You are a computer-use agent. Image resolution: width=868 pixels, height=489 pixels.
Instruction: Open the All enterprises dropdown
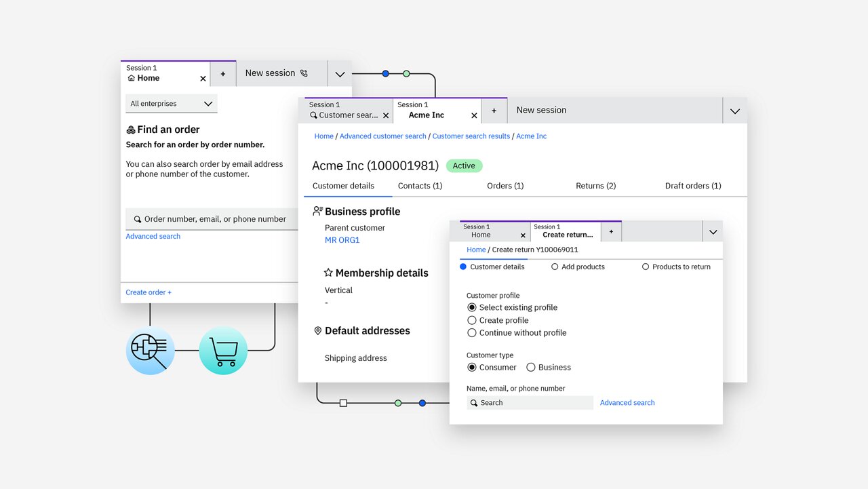coord(172,104)
